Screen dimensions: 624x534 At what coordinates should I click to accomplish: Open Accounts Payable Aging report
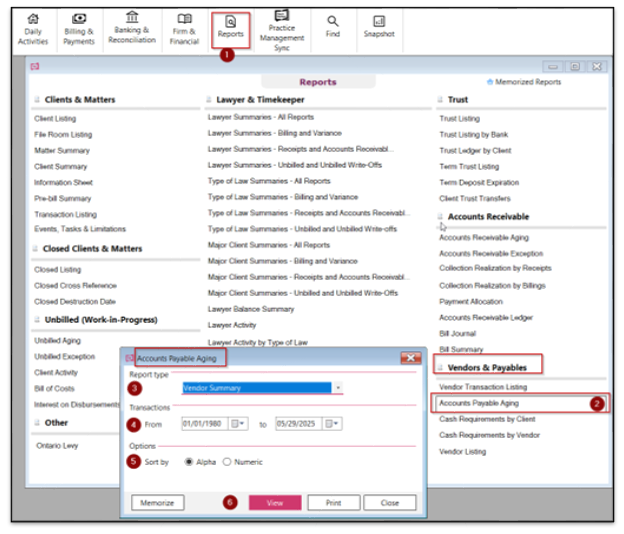(x=479, y=403)
